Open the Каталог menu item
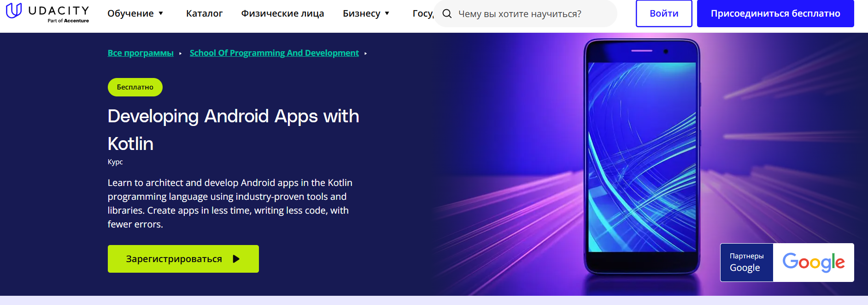 coord(204,14)
